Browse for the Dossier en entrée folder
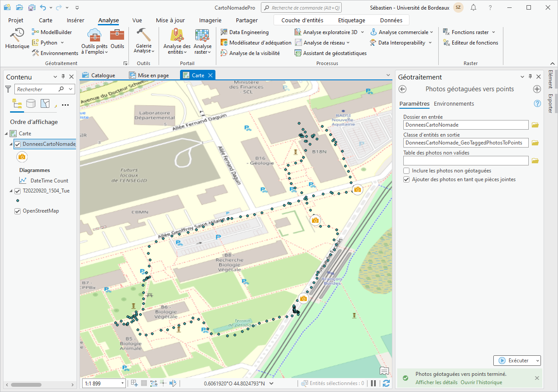558x392 pixels. (535, 125)
